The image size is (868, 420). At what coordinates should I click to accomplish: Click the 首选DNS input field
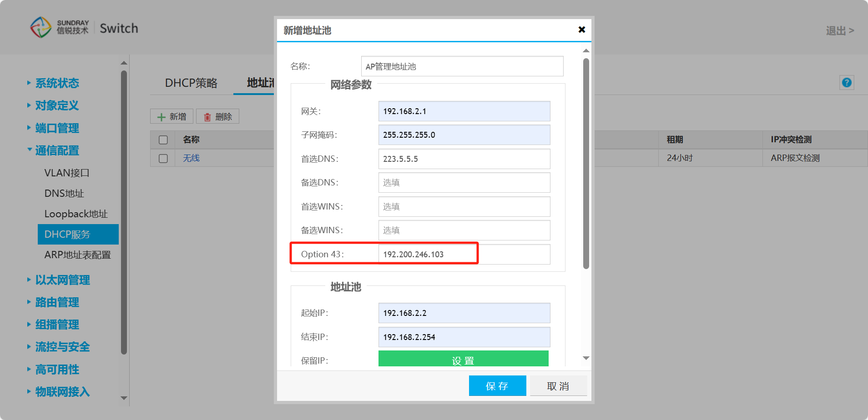[464, 159]
